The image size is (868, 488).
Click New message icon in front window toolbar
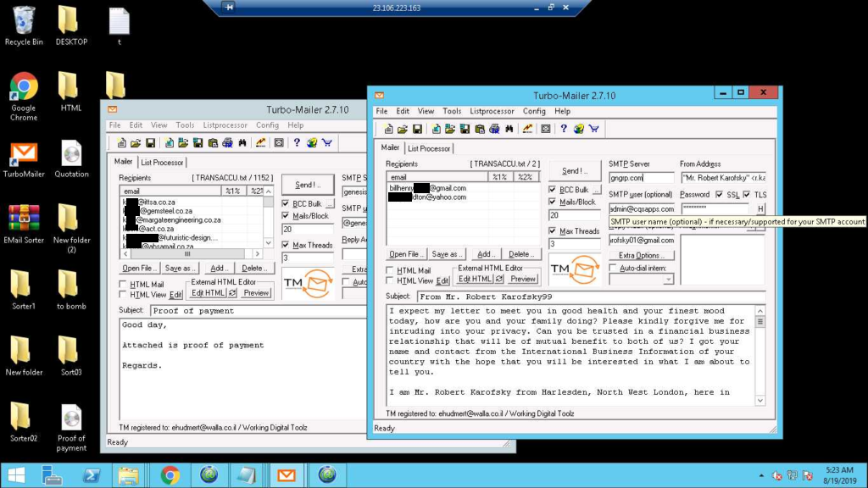click(388, 129)
